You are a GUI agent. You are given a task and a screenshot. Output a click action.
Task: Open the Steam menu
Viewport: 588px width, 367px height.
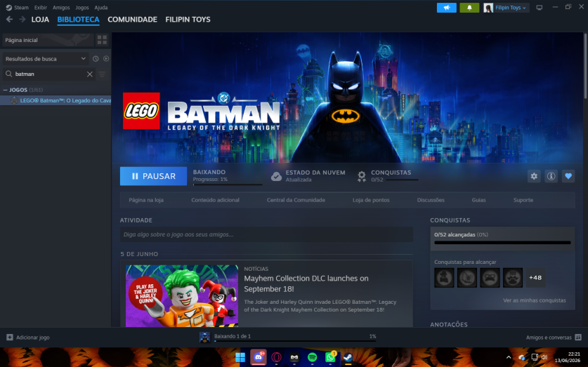point(18,8)
